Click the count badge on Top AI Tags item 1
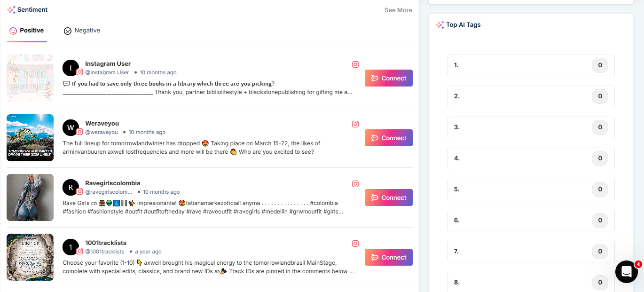Image resolution: width=644 pixels, height=292 pixels. (x=600, y=65)
